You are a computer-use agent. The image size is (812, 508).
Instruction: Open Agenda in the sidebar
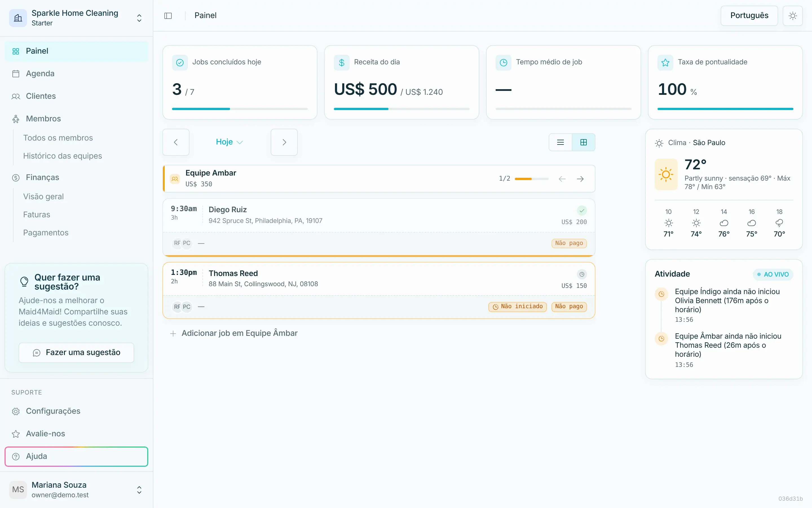point(76,74)
